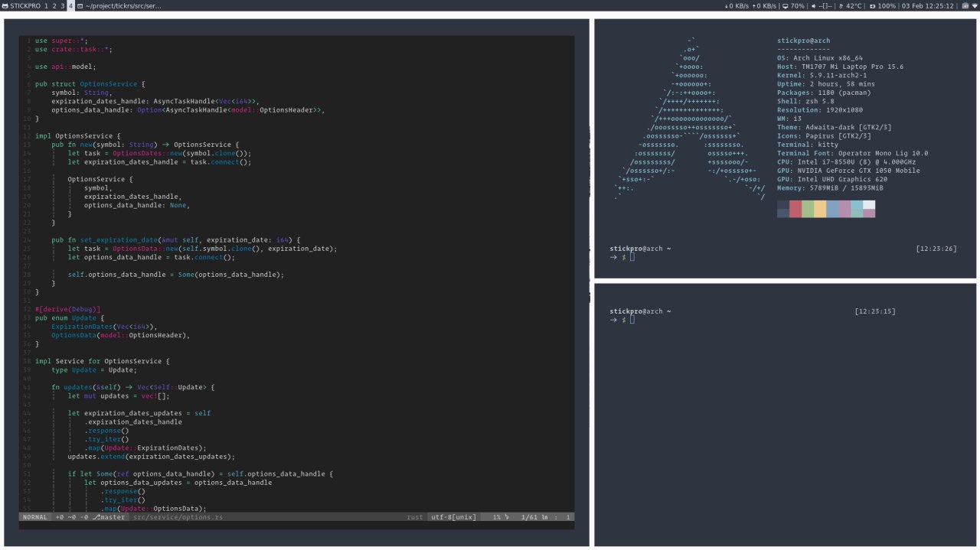Click the 'Kernel: 5.9.11-arch2-1' line
Image resolution: width=980 pixels, height=550 pixels.
click(822, 76)
